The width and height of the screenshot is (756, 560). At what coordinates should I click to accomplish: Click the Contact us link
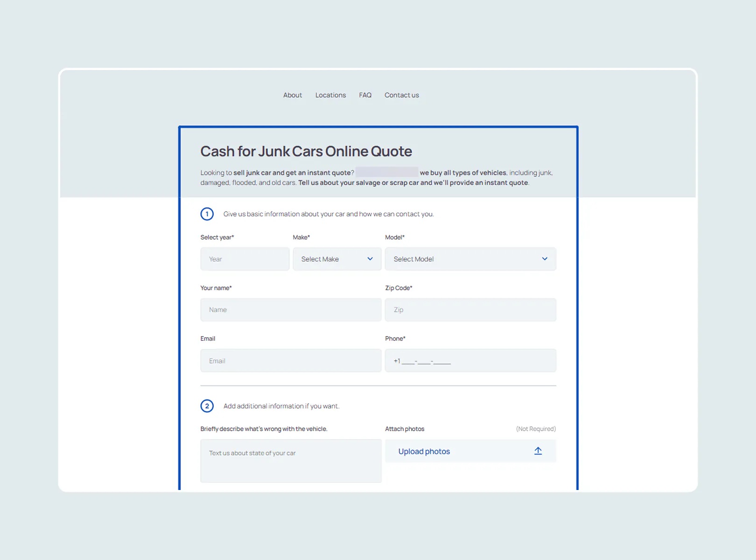401,95
